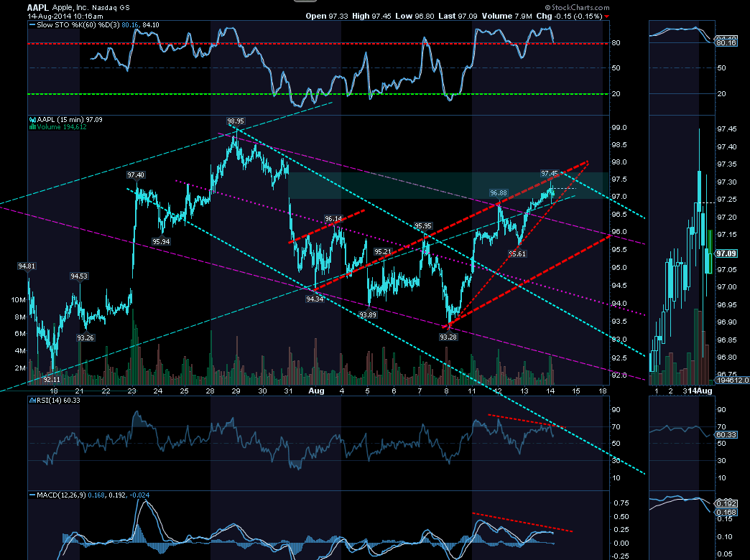The width and height of the screenshot is (750, 560).
Task: Click the 95.95 high price label
Action: click(423, 225)
